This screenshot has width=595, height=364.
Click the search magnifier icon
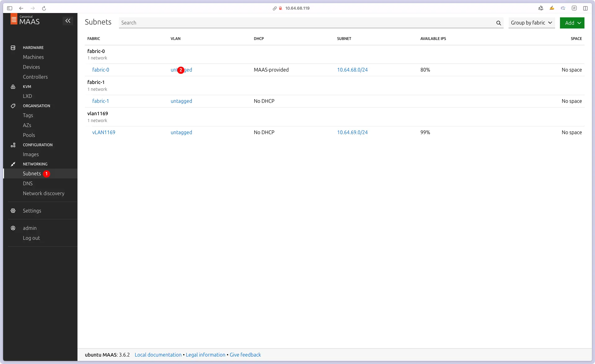coord(498,23)
